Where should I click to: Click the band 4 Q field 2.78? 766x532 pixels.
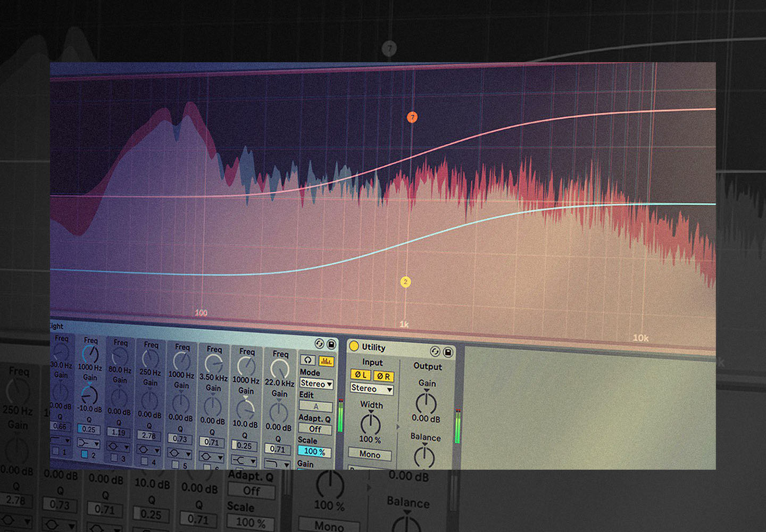(x=148, y=436)
